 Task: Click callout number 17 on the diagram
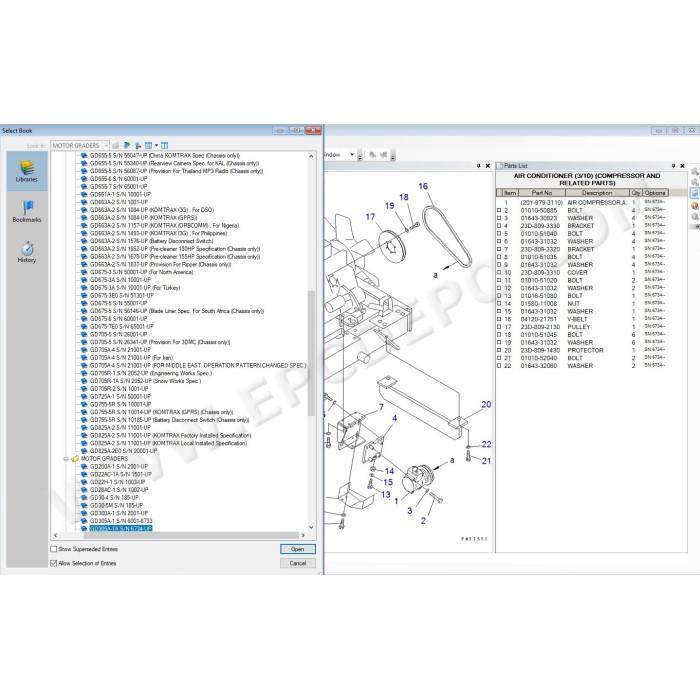pos(370,217)
